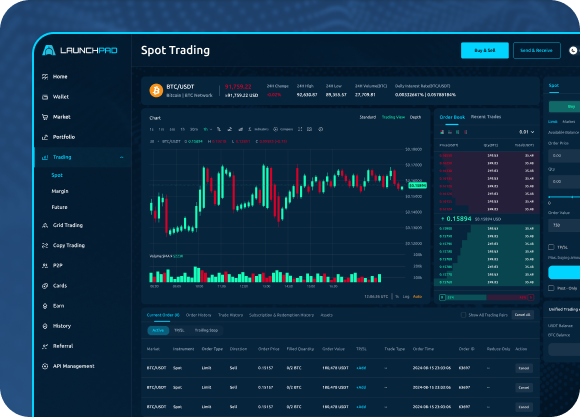Click the Buy & Sell button
Screen dimensions: 580x417
pos(485,50)
